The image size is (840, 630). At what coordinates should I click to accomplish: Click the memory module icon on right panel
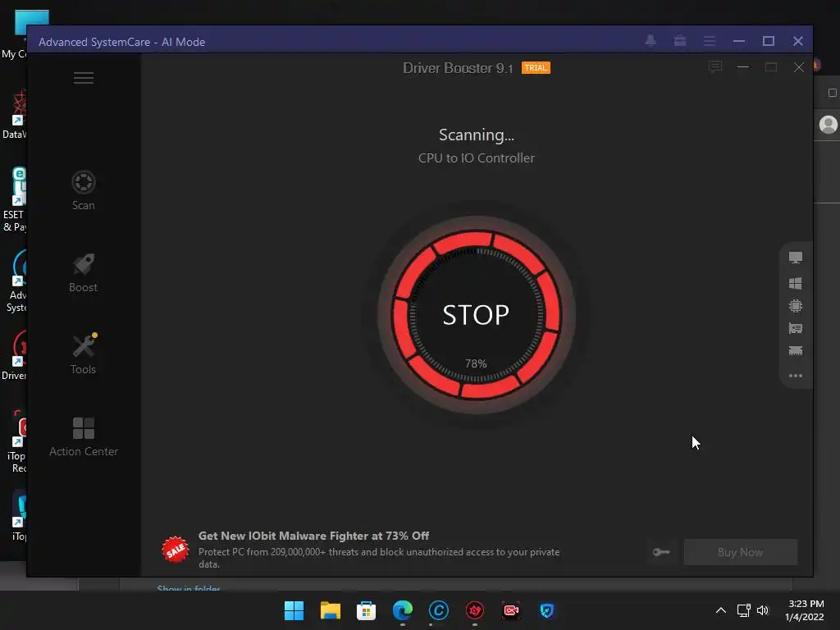796,351
